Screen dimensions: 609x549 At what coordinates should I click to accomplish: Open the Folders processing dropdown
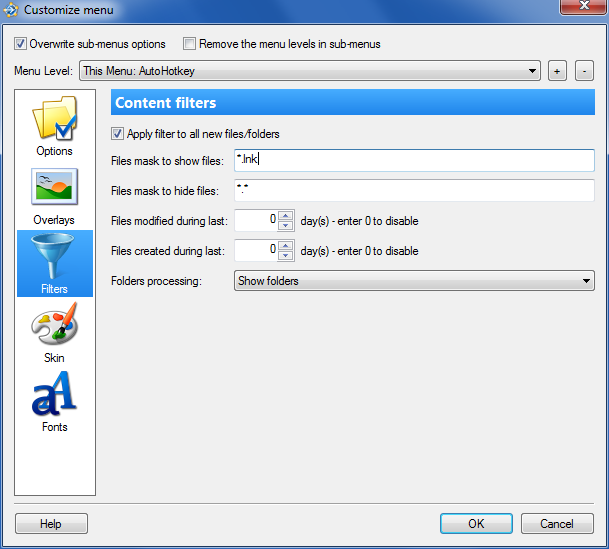586,281
